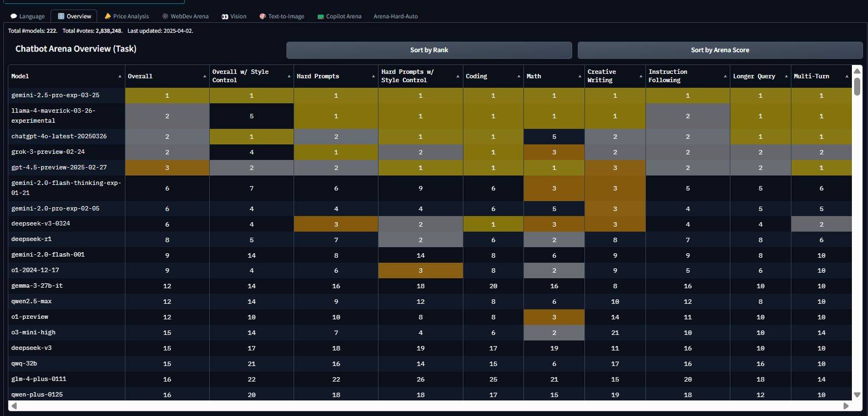Sort by Multi-Turn column arrow
Screen dimensions: 868x416
point(847,76)
